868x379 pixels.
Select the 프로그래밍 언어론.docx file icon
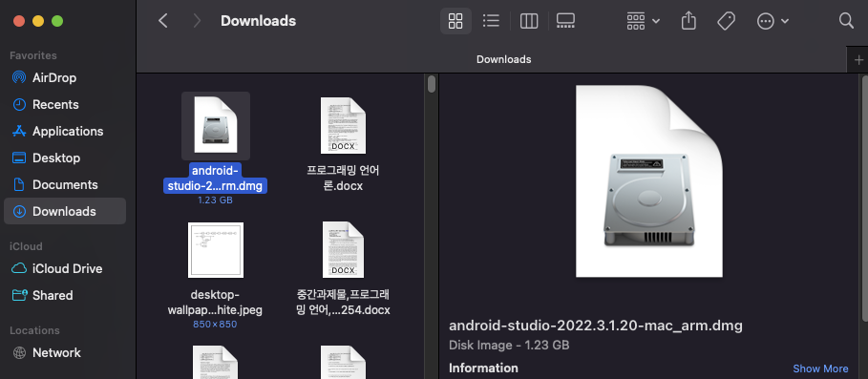343,126
